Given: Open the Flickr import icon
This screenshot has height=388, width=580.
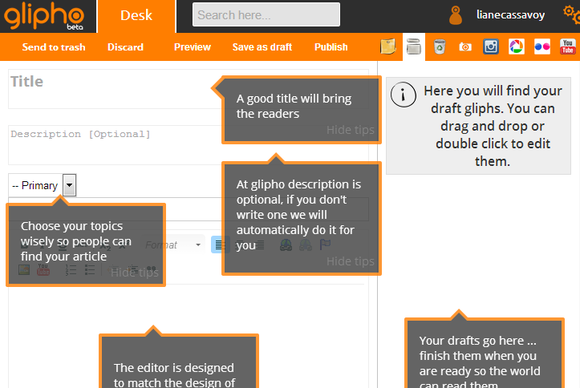Looking at the screenshot, I should pos(542,47).
